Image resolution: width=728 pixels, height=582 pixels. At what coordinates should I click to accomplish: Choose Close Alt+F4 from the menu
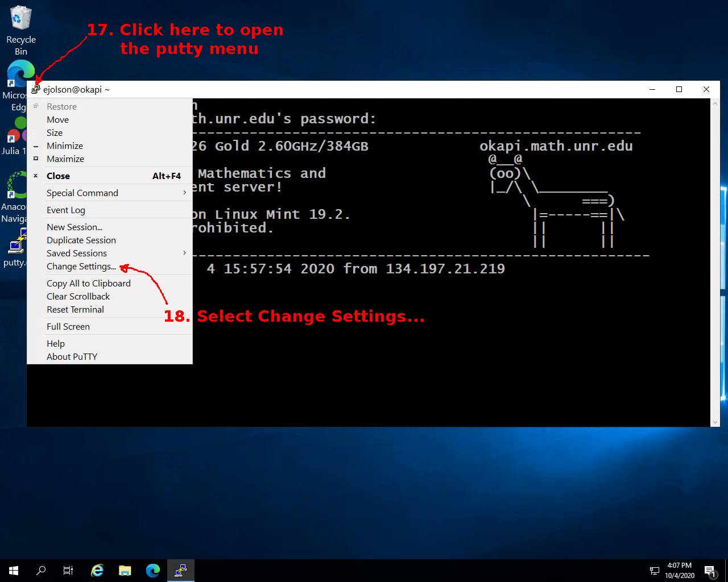(x=110, y=176)
